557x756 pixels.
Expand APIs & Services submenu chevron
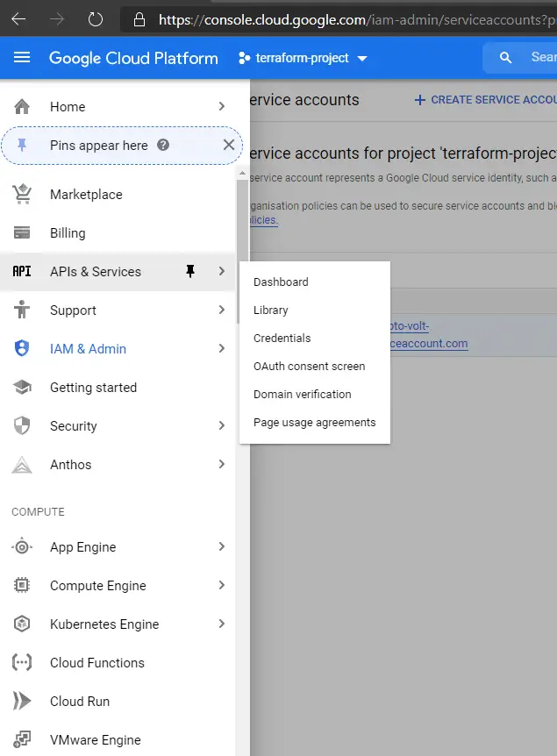[x=221, y=272]
